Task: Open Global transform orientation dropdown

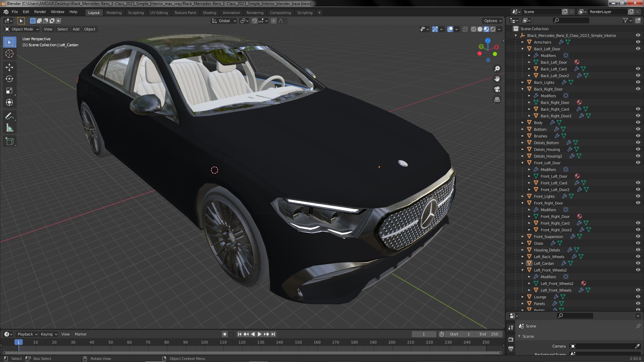Action: click(x=224, y=21)
